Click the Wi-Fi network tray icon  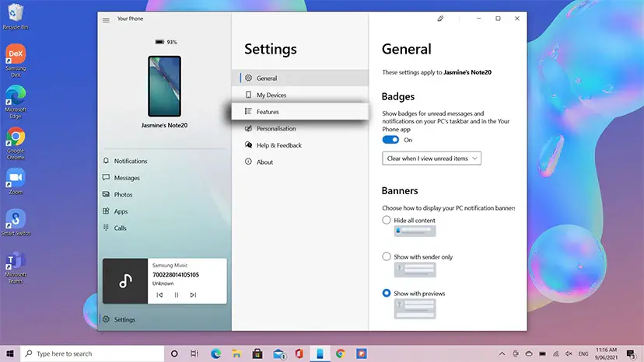click(555, 353)
